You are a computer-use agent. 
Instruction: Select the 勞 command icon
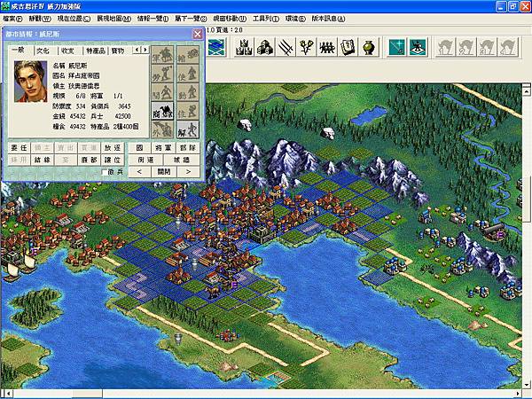coord(162,74)
